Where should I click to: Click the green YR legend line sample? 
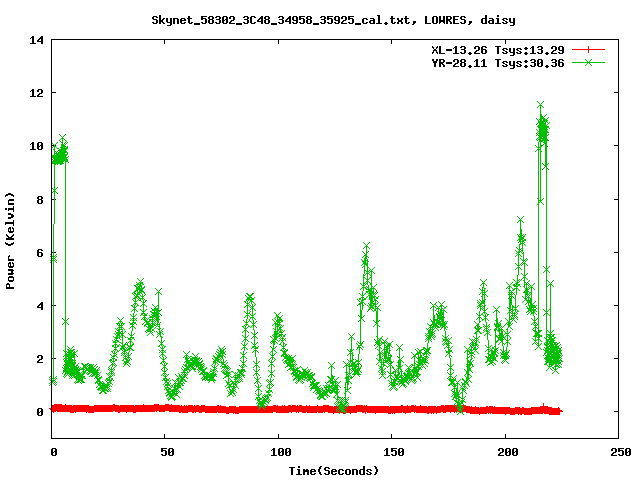coord(588,62)
